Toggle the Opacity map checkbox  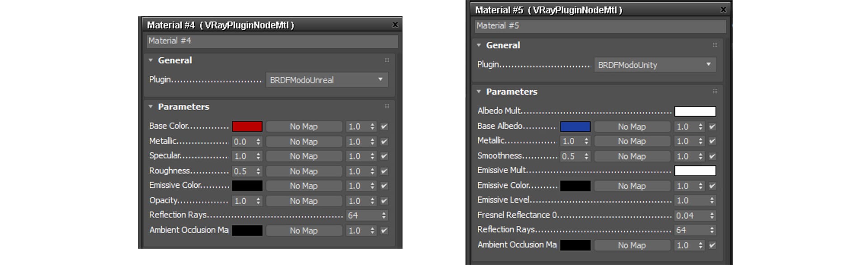pos(384,201)
